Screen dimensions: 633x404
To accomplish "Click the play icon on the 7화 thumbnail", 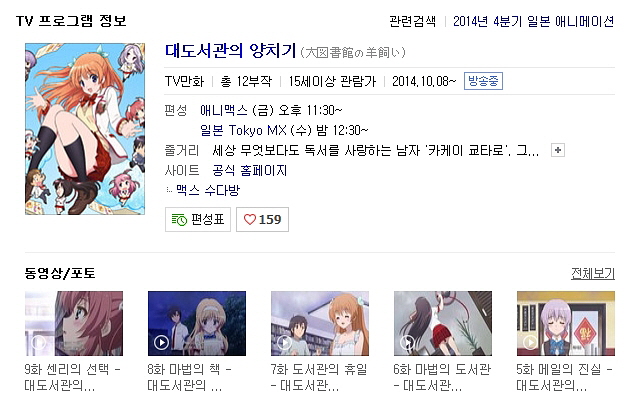I will pyautogui.click(x=285, y=343).
